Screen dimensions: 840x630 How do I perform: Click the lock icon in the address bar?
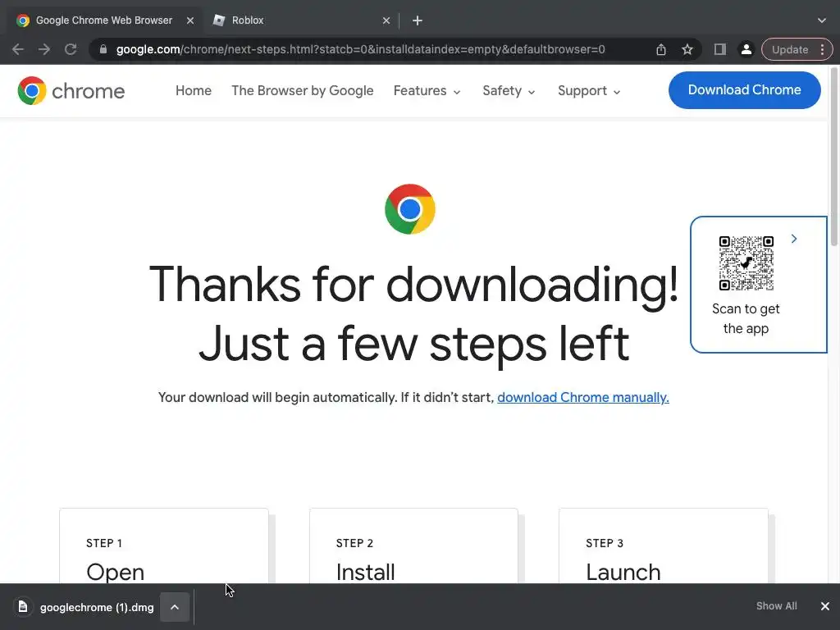pyautogui.click(x=103, y=49)
